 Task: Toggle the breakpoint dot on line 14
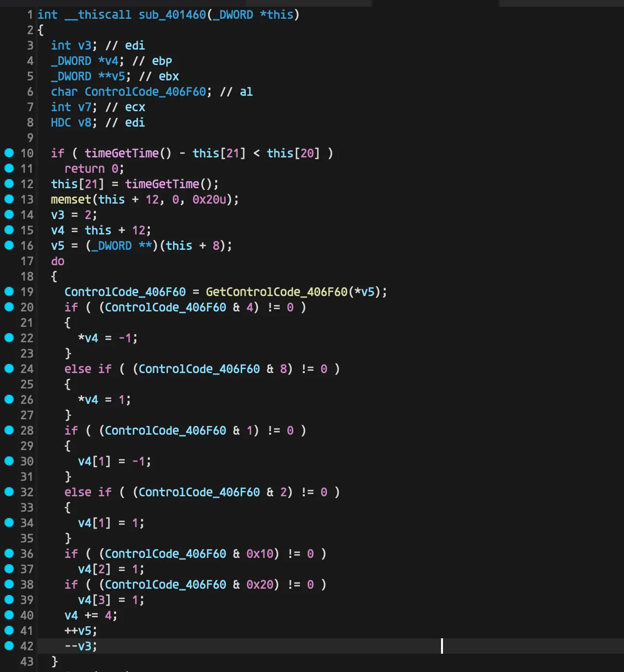point(9,215)
